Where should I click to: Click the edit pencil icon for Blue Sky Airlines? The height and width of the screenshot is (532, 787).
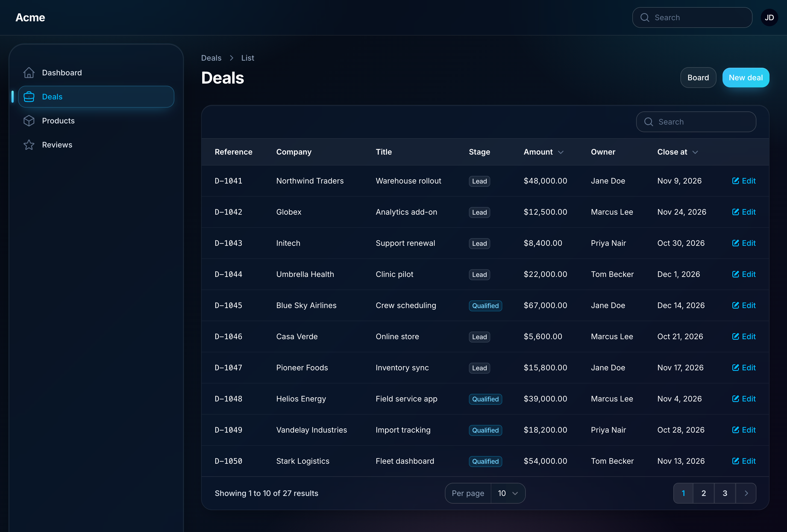click(x=736, y=305)
